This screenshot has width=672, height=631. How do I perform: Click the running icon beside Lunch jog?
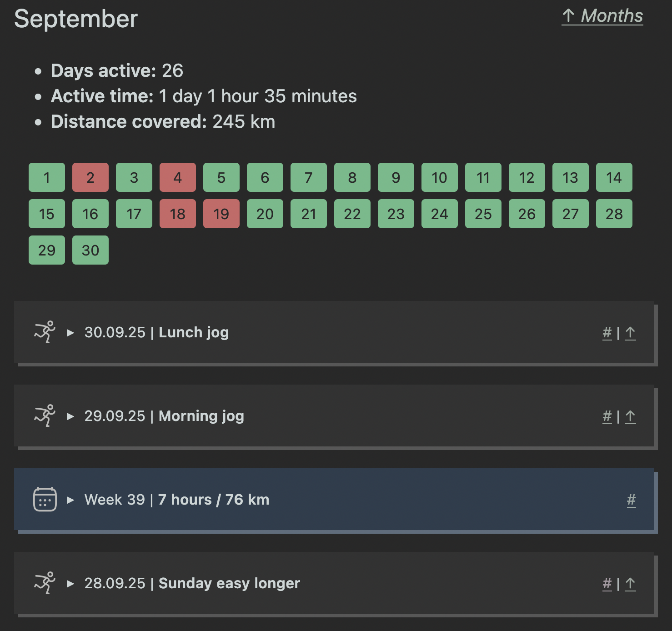pyautogui.click(x=45, y=332)
